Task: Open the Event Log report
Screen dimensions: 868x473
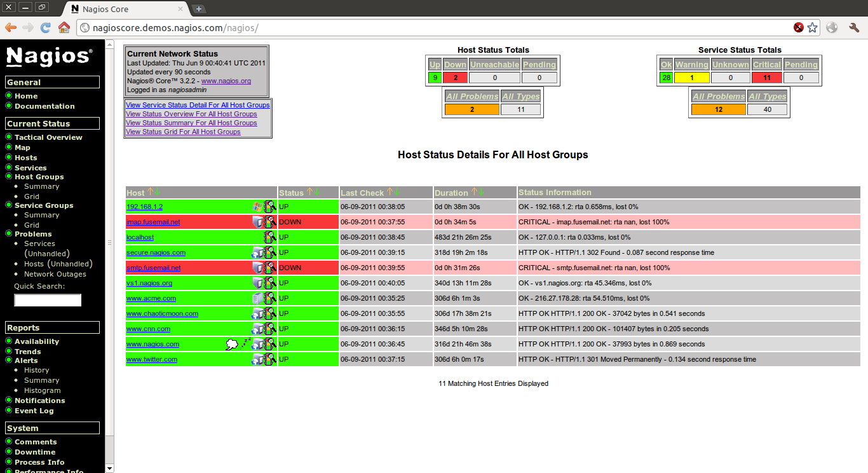Action: coord(34,411)
